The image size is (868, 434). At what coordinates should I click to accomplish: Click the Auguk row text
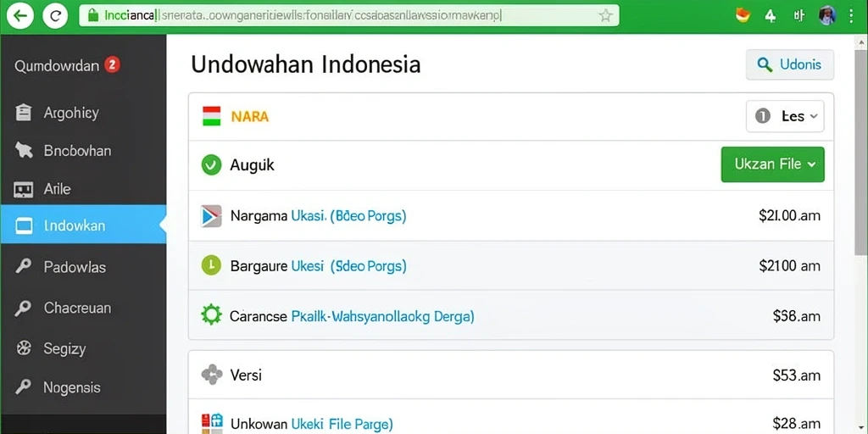click(252, 165)
